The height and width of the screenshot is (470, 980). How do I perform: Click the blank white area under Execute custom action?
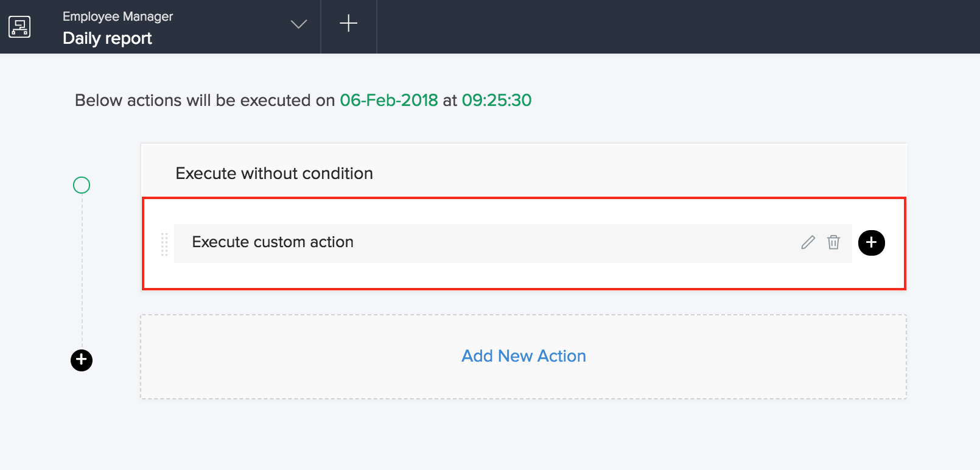[x=487, y=276]
